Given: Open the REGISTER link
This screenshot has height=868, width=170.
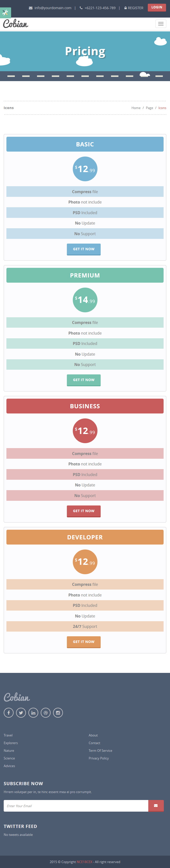Looking at the screenshot, I should [x=134, y=8].
